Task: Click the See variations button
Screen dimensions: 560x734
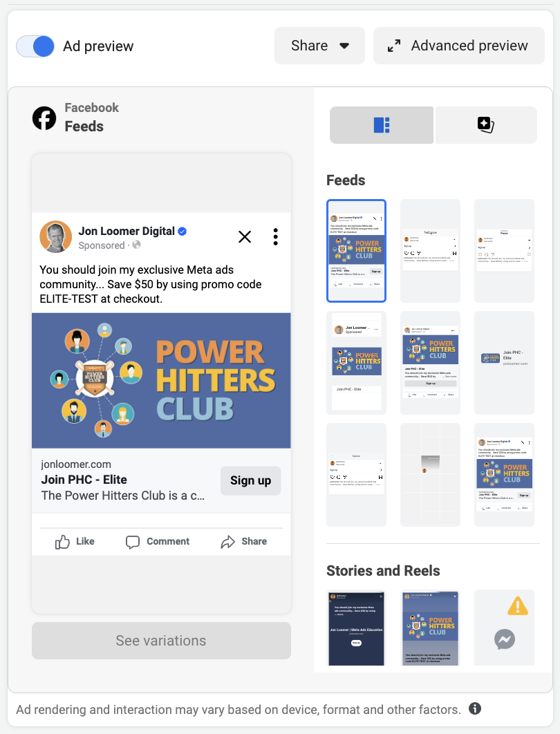Action: (x=161, y=641)
